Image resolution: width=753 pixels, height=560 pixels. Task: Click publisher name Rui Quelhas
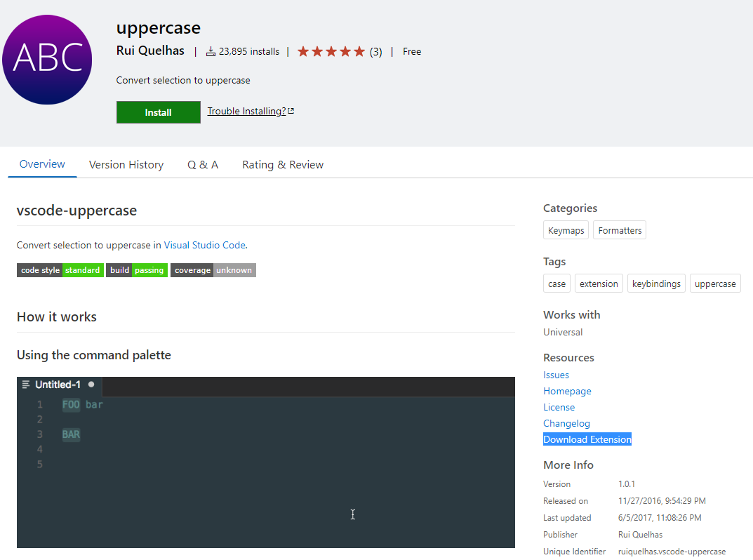click(150, 51)
